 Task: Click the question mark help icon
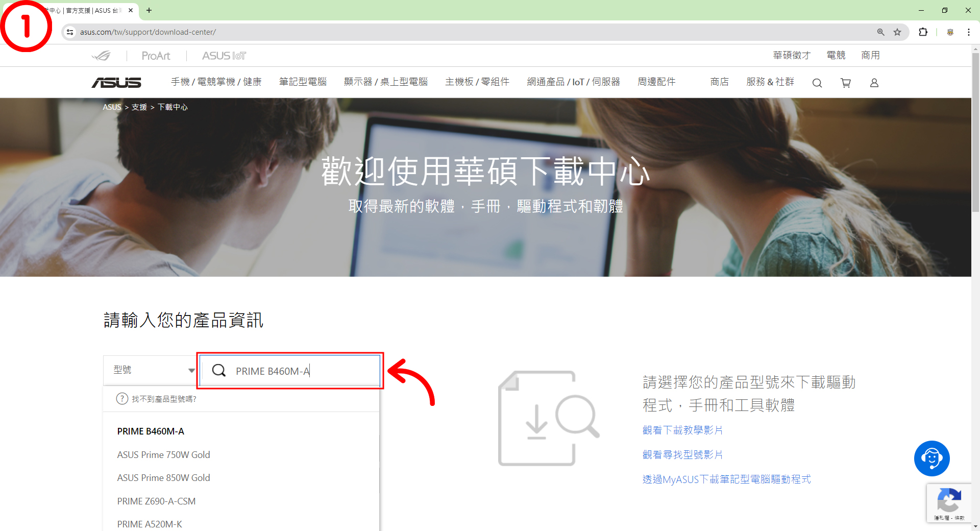[x=122, y=399]
